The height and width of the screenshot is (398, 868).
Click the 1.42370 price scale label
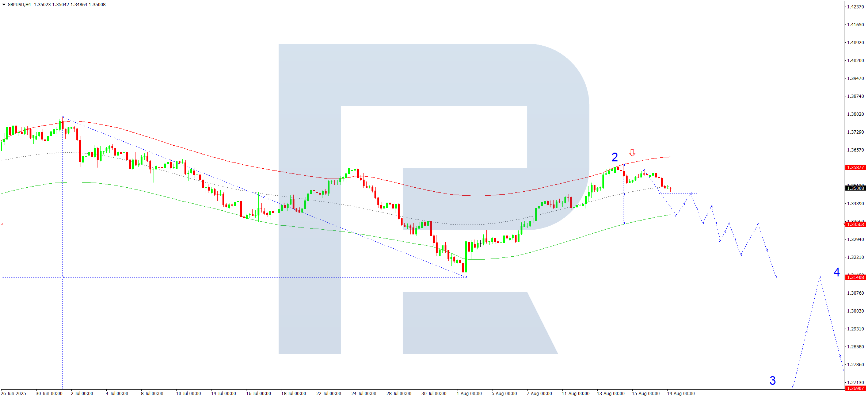[855, 7]
